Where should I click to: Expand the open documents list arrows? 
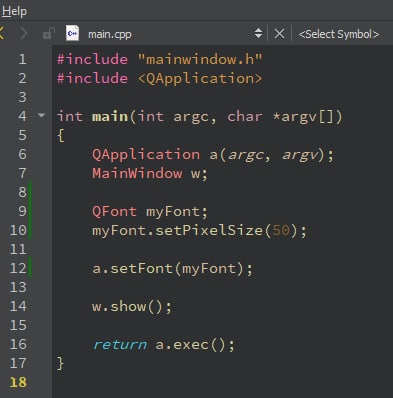[x=258, y=33]
